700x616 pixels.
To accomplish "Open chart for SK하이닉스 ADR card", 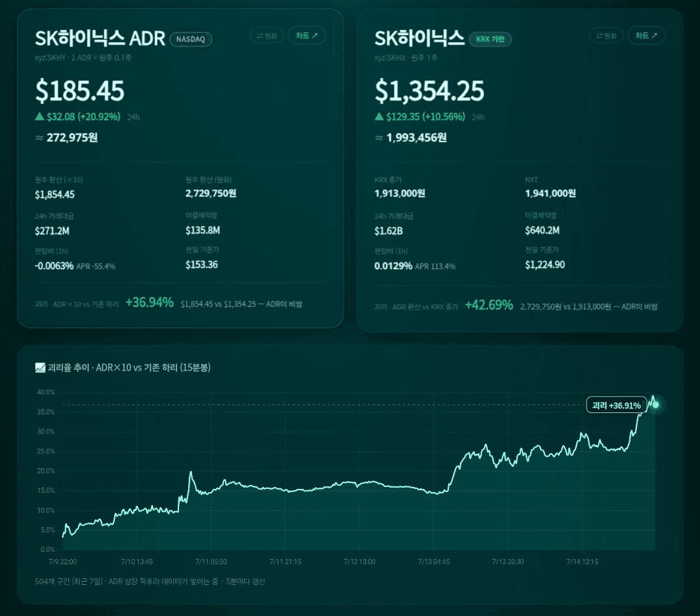I will pyautogui.click(x=307, y=36).
